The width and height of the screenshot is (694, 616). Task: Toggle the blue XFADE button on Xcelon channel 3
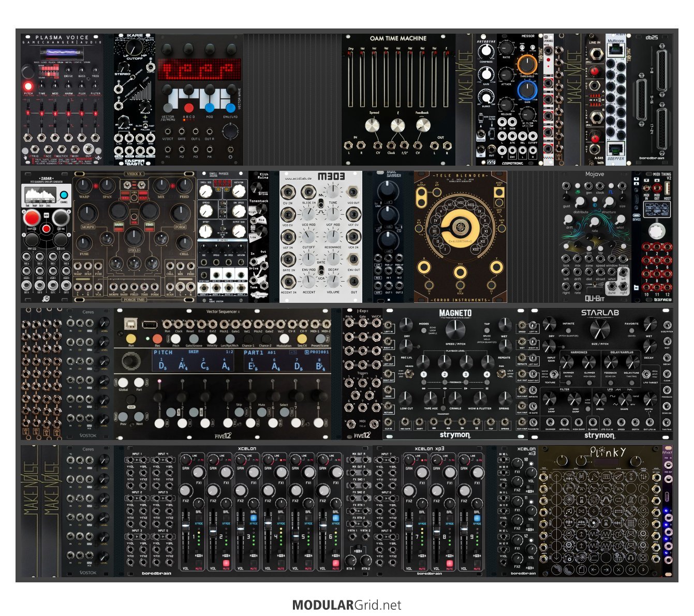coord(254,518)
